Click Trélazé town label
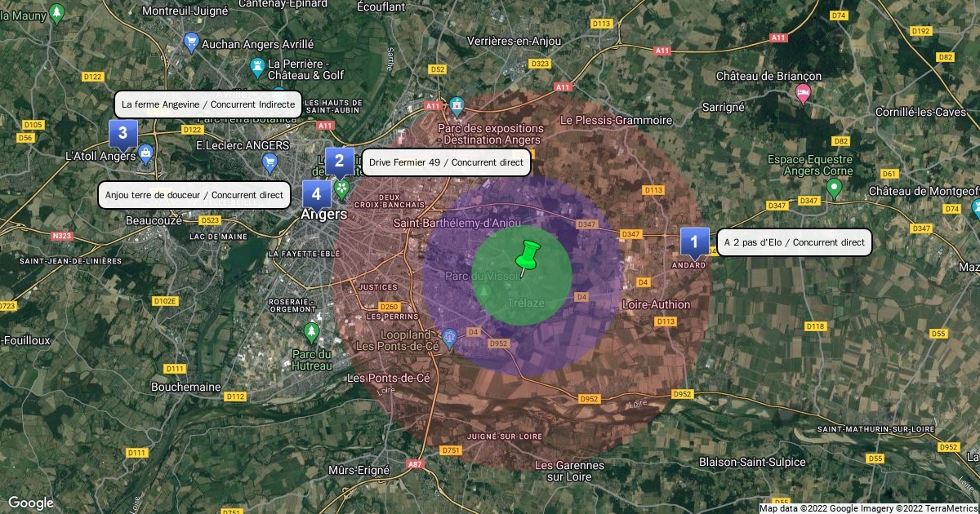 pos(525,303)
